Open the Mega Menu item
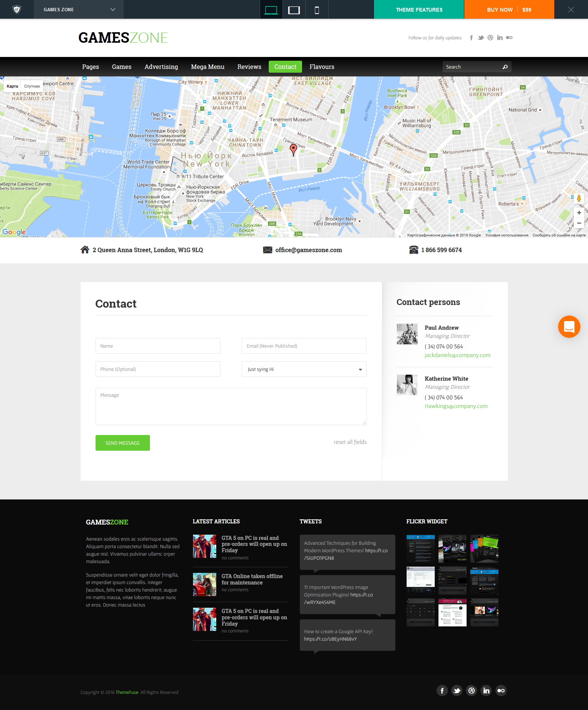588x710 pixels. [208, 67]
